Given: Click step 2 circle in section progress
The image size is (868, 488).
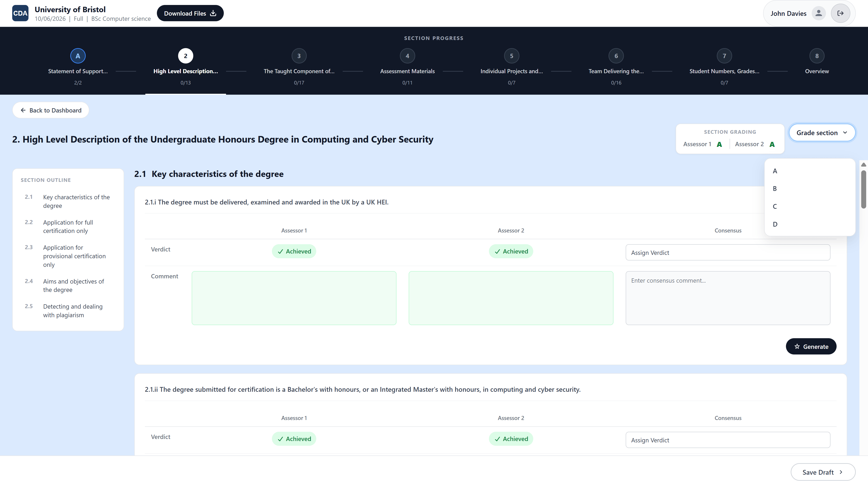Looking at the screenshot, I should [x=185, y=56].
